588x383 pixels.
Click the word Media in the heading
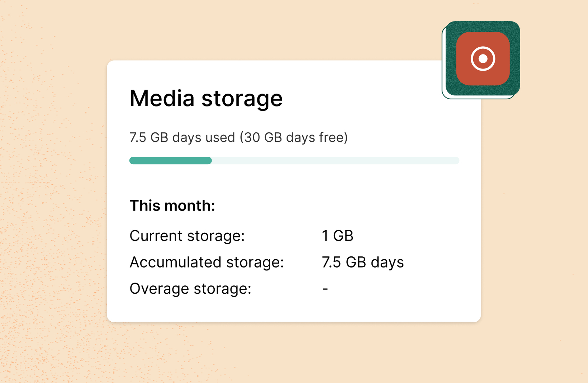pyautogui.click(x=162, y=98)
